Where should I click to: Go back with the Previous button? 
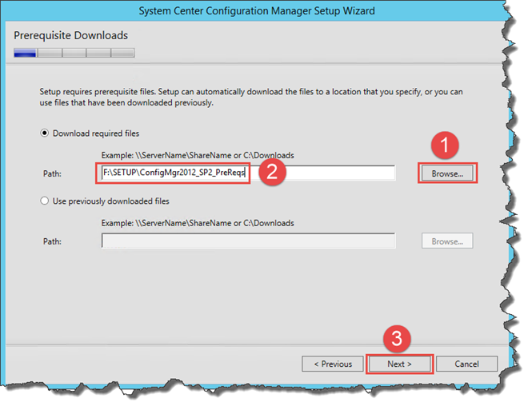tap(333, 364)
